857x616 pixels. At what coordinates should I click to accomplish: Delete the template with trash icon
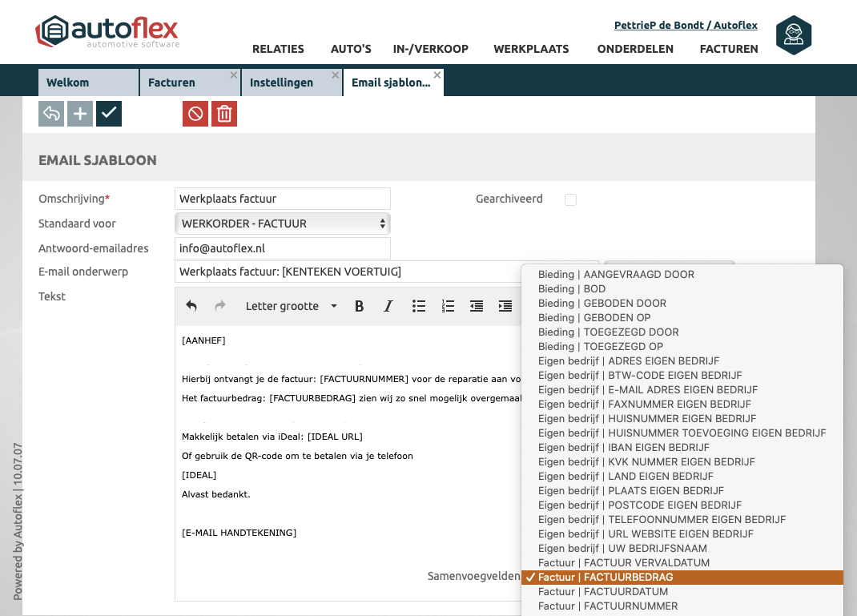224,114
